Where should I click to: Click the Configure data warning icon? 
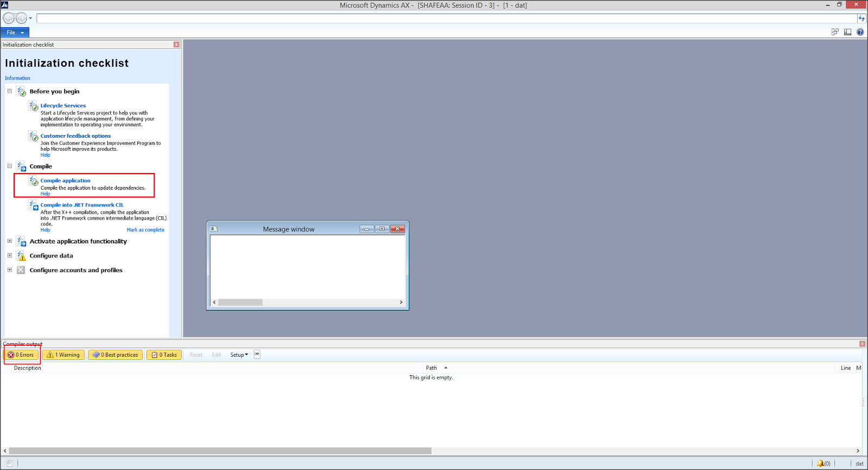[21, 255]
